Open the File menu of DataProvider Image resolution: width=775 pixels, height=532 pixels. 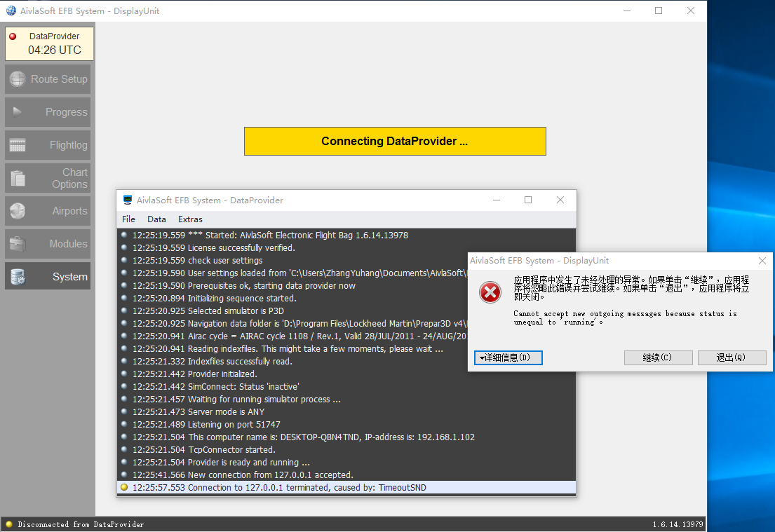[x=128, y=219]
